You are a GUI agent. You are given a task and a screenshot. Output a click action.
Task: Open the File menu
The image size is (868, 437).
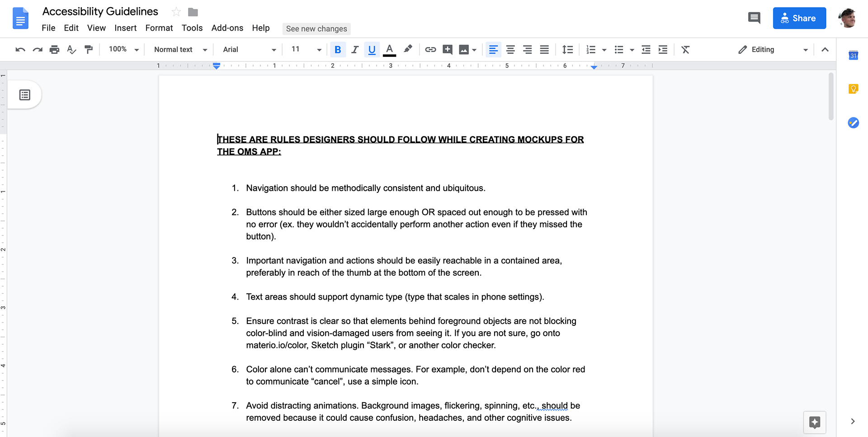[x=48, y=28]
